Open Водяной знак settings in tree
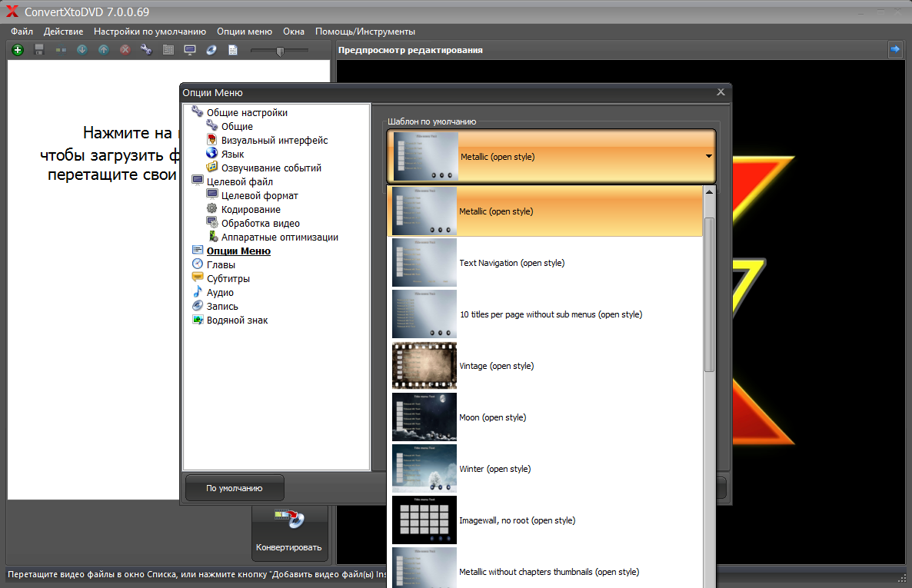Screen dimensions: 912x588 tap(237, 321)
